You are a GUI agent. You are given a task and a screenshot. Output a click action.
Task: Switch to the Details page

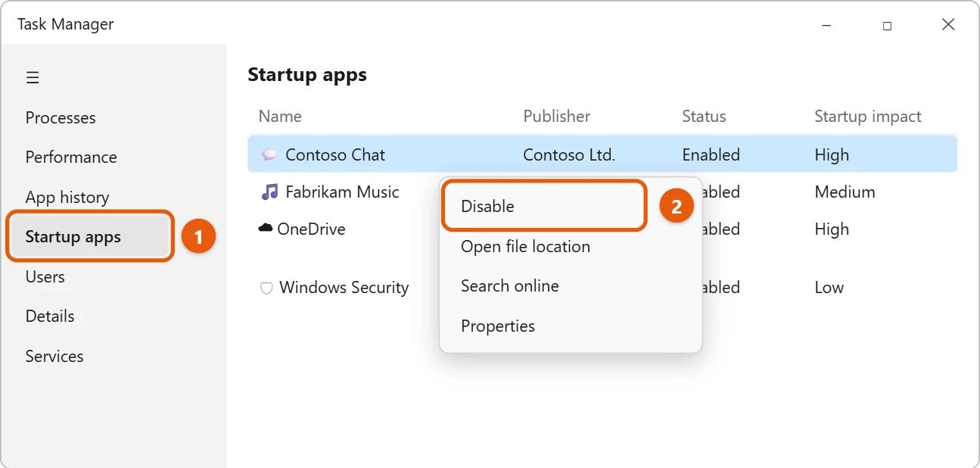coord(50,316)
